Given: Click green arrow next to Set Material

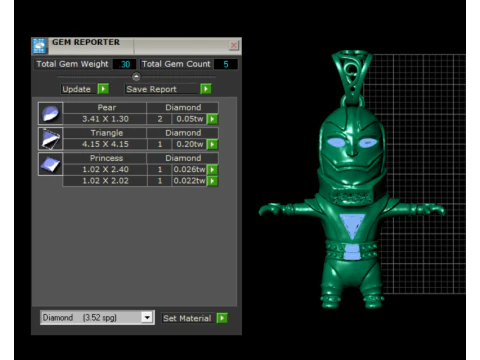Looking at the screenshot, I should click(222, 318).
